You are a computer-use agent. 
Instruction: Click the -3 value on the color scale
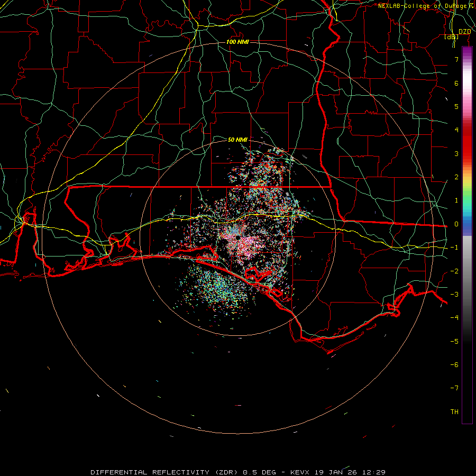pos(454,295)
